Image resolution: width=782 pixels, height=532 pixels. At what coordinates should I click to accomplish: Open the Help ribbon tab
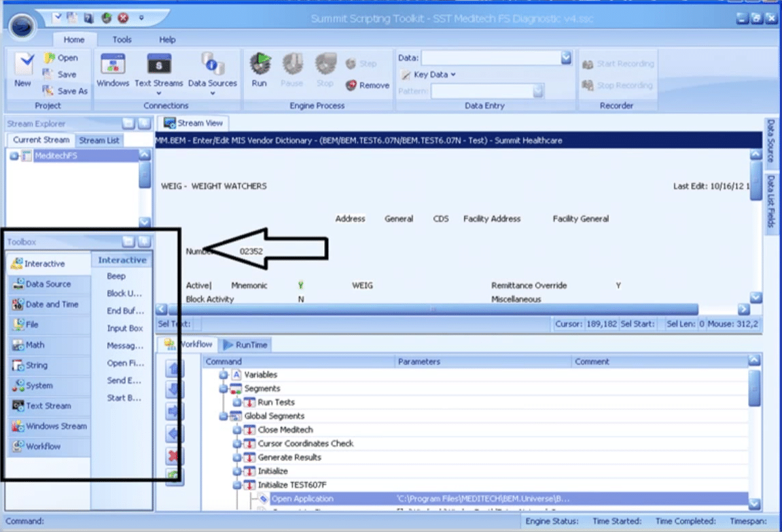click(x=167, y=39)
